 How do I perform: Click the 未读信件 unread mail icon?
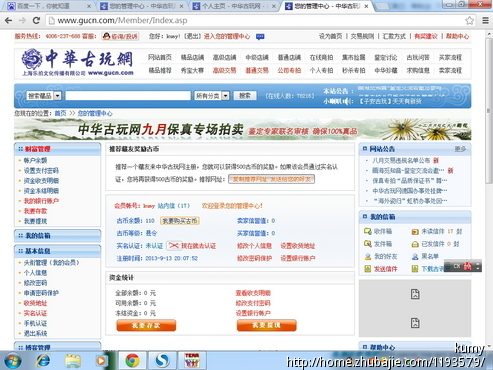click(x=415, y=232)
